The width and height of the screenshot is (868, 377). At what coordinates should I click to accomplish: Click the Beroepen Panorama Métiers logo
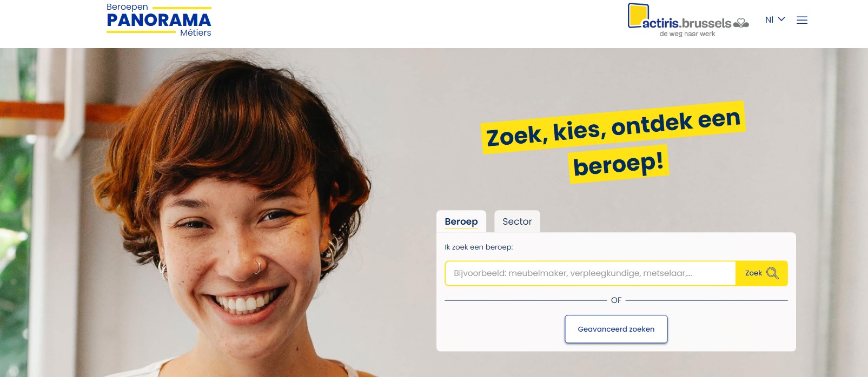[x=159, y=20]
